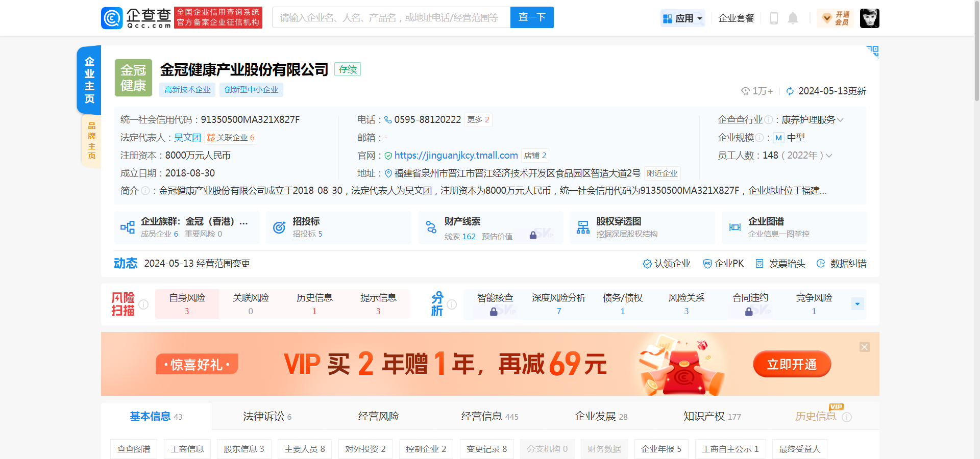Viewport: 980px width, 459px height.
Task: Click the company search input field
Action: click(x=391, y=17)
